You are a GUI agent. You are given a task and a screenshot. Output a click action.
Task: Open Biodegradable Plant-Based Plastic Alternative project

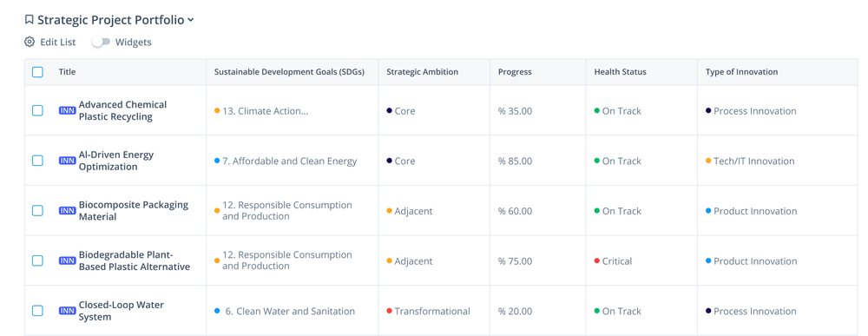pyautogui.click(x=134, y=260)
